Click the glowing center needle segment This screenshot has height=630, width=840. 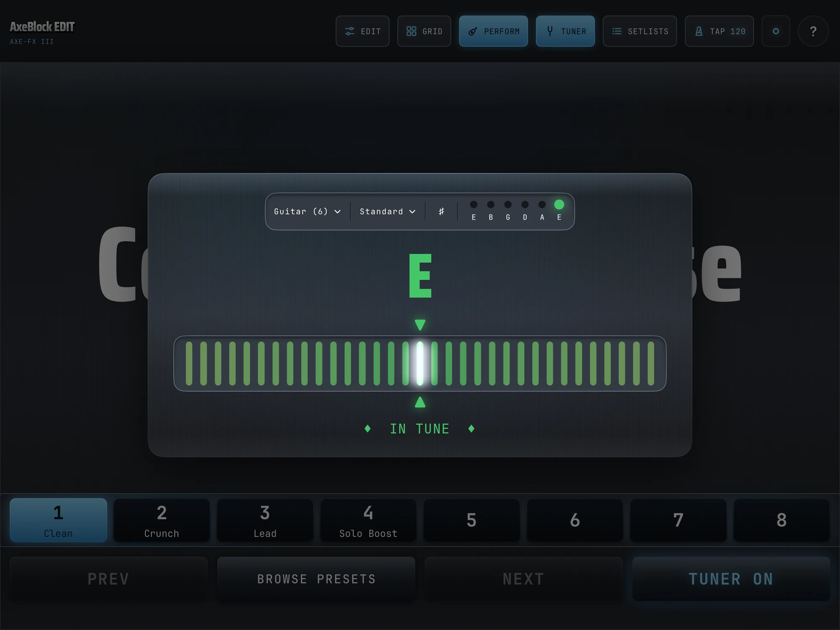pyautogui.click(x=420, y=363)
